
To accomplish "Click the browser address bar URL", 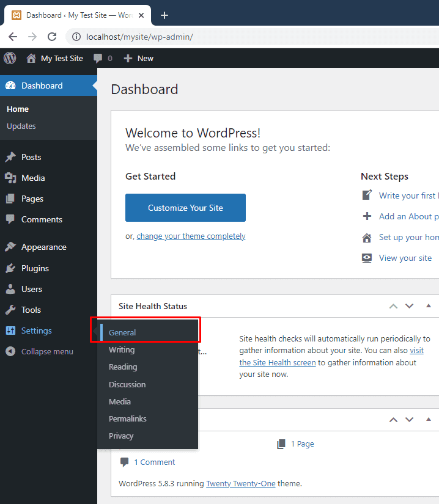I will (139, 37).
